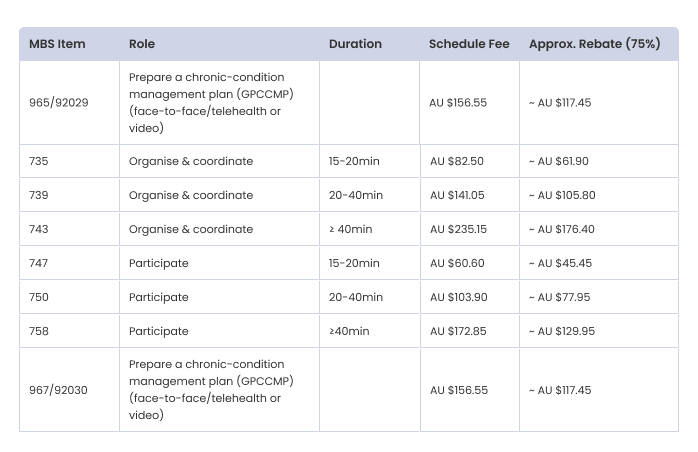Click the Approx. Rebate (75%) header
The height and width of the screenshot is (452, 698).
click(594, 44)
